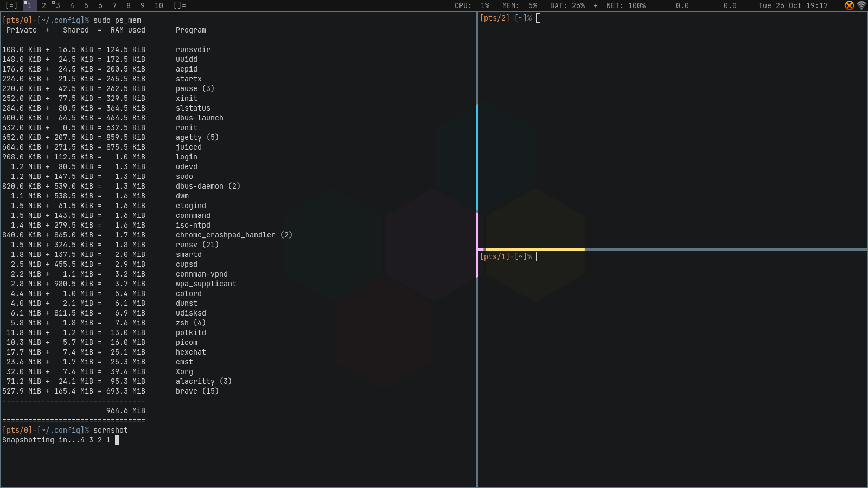Click the orange X tray icon

tap(850, 5)
